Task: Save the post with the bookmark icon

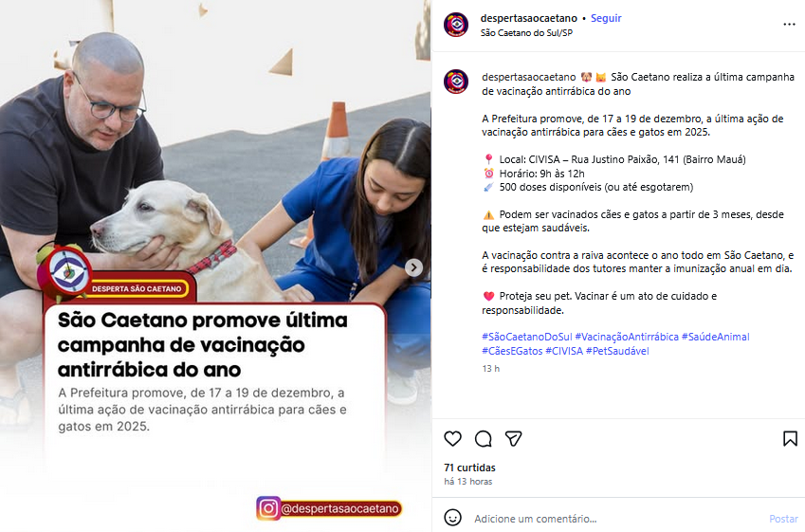Action: pyautogui.click(x=790, y=438)
